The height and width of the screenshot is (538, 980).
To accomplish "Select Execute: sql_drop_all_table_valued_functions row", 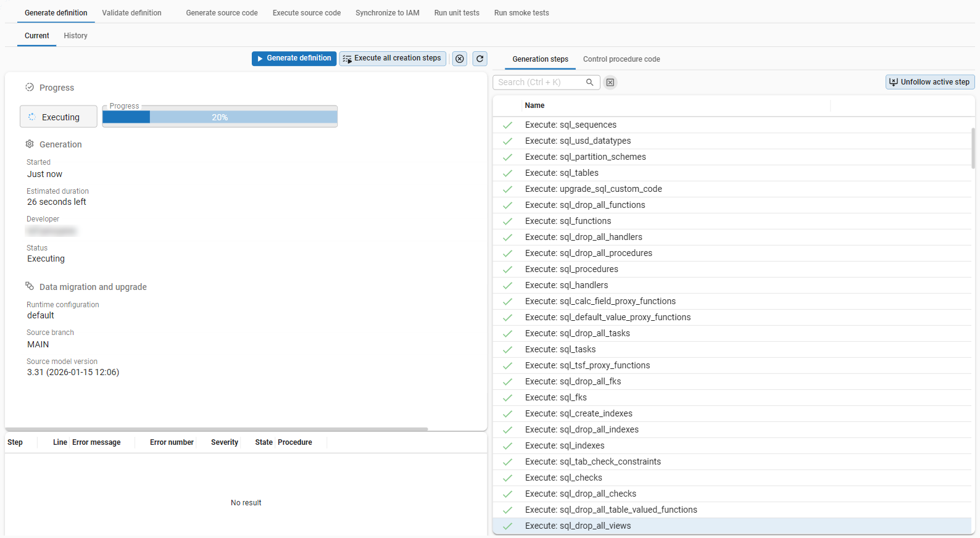I will [x=732, y=510].
